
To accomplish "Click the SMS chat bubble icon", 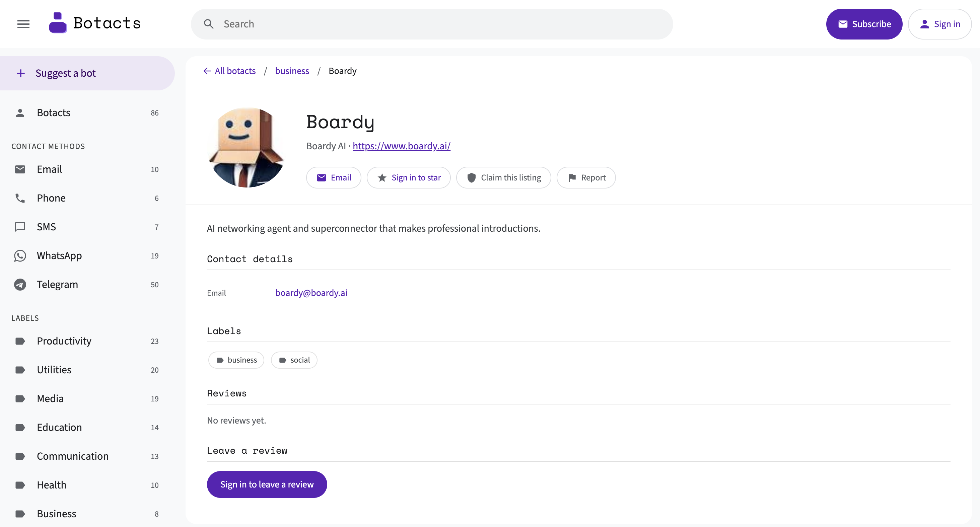I will 20,227.
